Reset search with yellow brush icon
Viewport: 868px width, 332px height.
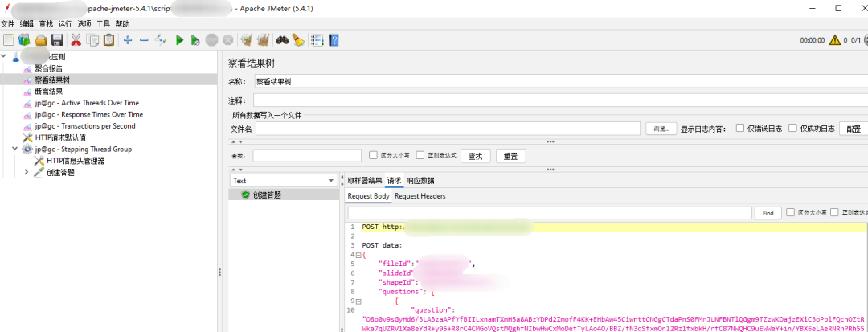tap(298, 40)
